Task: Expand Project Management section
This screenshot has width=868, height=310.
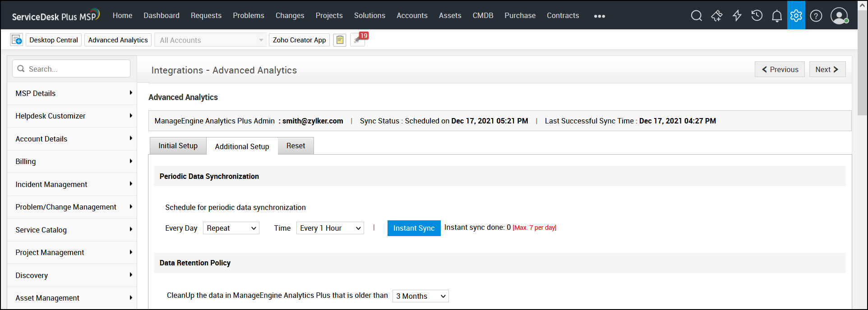Action: coord(72,252)
